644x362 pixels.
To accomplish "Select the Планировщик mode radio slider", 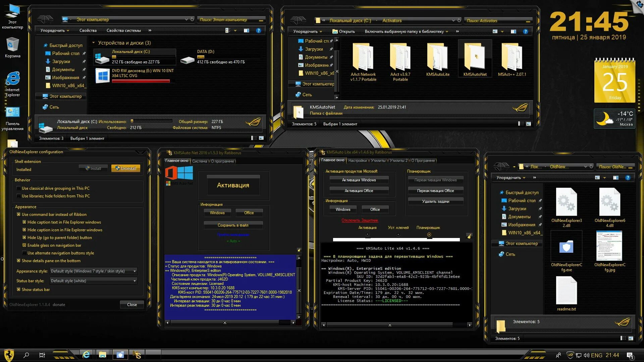I will [429, 235].
